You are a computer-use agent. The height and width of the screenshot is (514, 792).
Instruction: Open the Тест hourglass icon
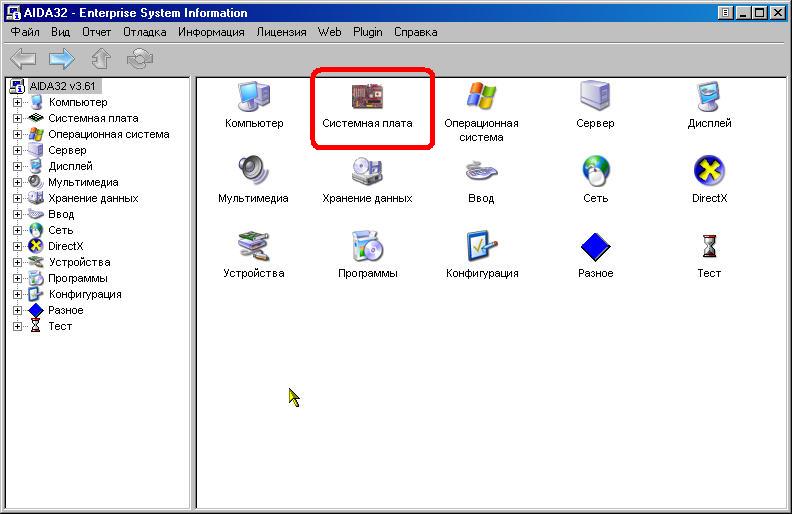pos(709,247)
